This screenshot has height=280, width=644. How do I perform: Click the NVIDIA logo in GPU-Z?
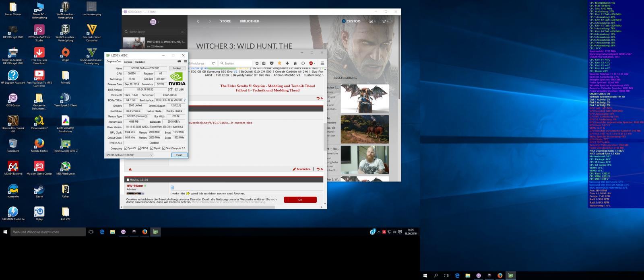pos(177,79)
